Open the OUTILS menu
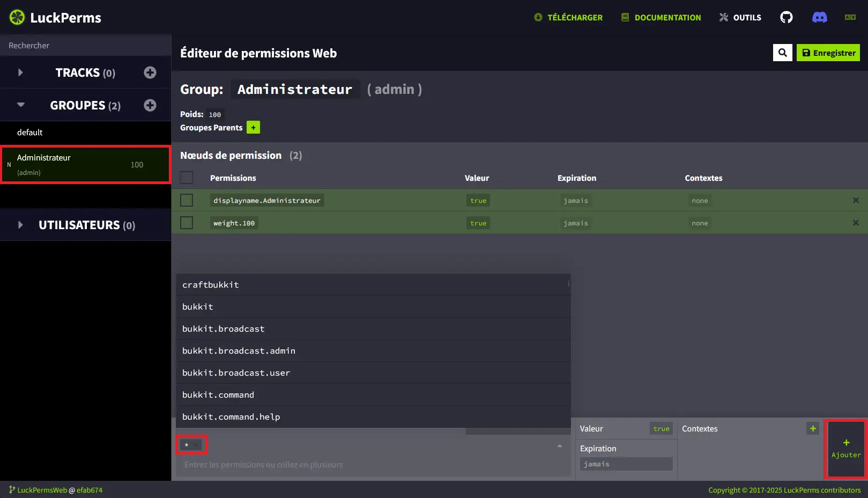The height and width of the screenshot is (498, 868). pos(740,17)
